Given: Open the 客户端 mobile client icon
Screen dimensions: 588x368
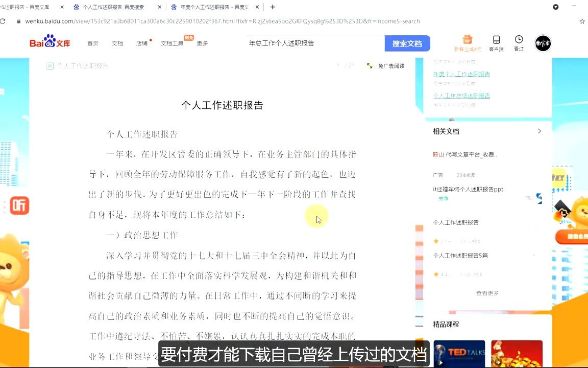Looking at the screenshot, I should (496, 39).
